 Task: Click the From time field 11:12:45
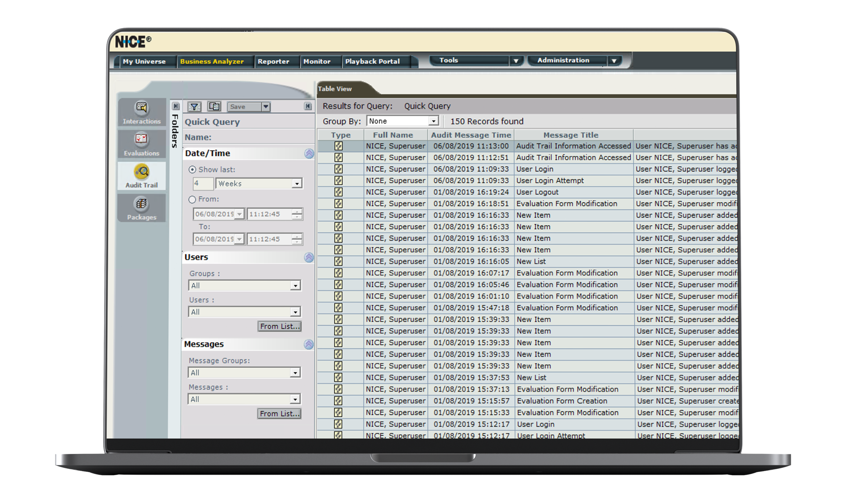(270, 214)
